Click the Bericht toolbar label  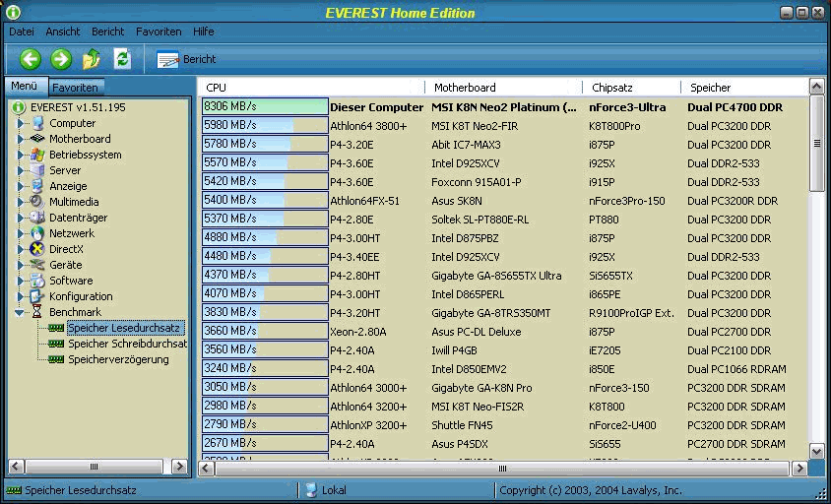click(199, 59)
